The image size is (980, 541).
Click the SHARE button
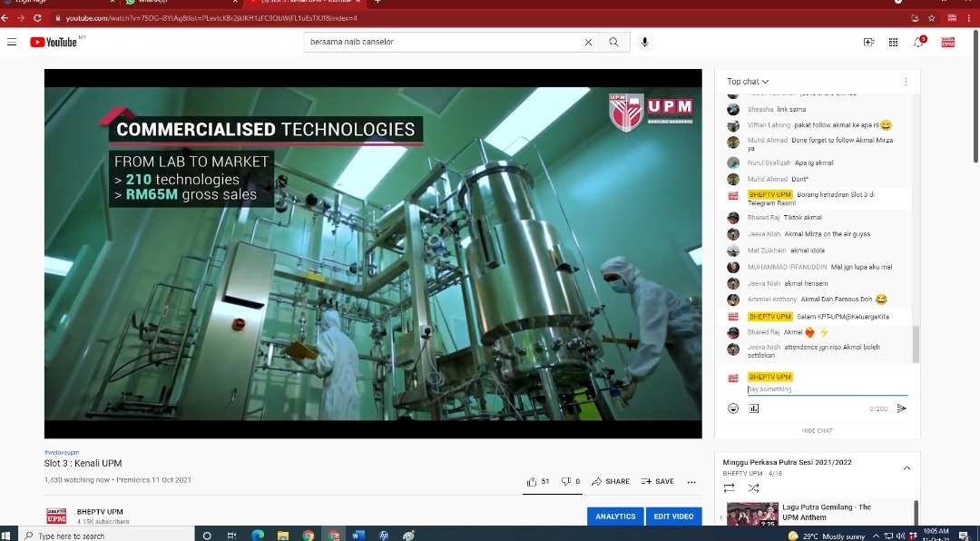(x=611, y=482)
